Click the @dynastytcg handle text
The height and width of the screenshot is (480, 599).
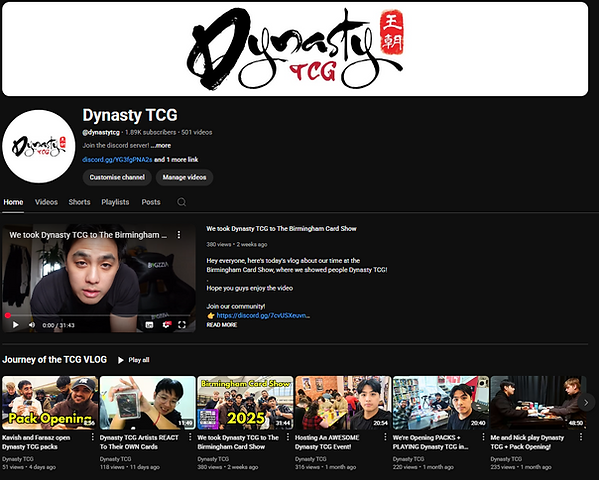101,132
